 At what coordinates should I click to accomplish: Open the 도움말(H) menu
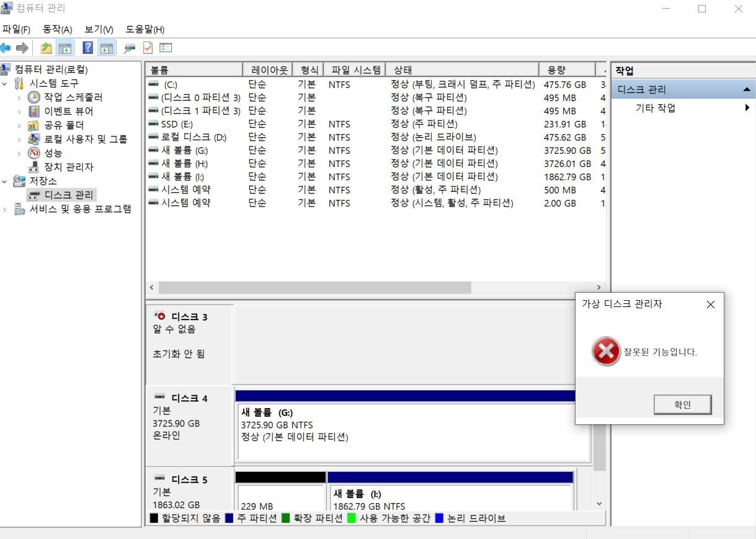click(x=145, y=29)
